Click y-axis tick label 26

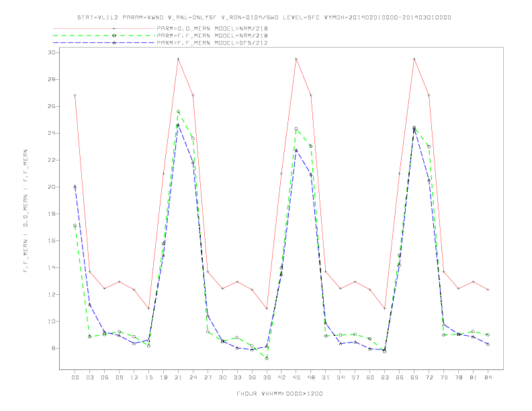pos(52,106)
